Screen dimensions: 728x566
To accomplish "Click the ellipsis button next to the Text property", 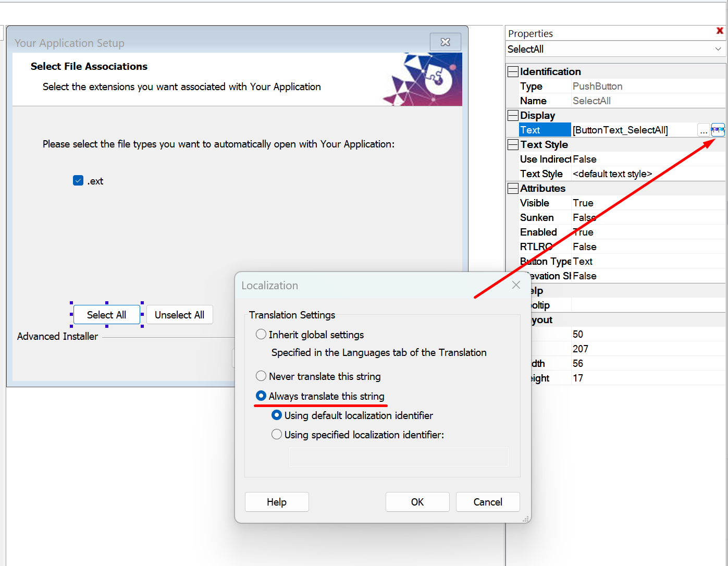I will pyautogui.click(x=704, y=130).
